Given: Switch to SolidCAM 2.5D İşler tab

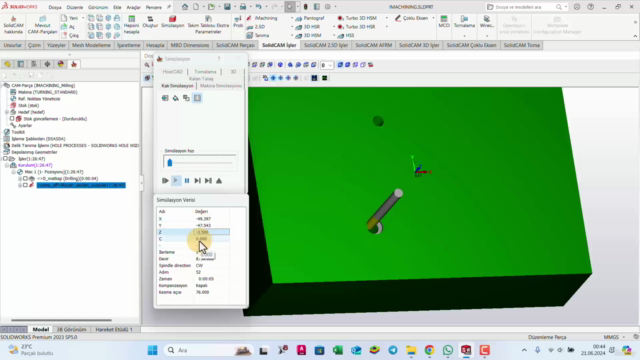Looking at the screenshot, I should [326, 45].
